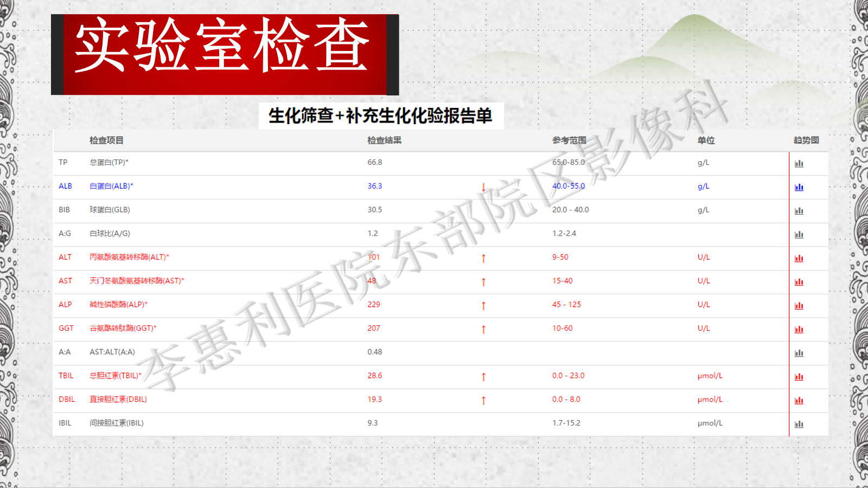Open trend chart icon for A/G row
Image resolution: width=868 pixels, height=488 pixels.
(x=799, y=235)
